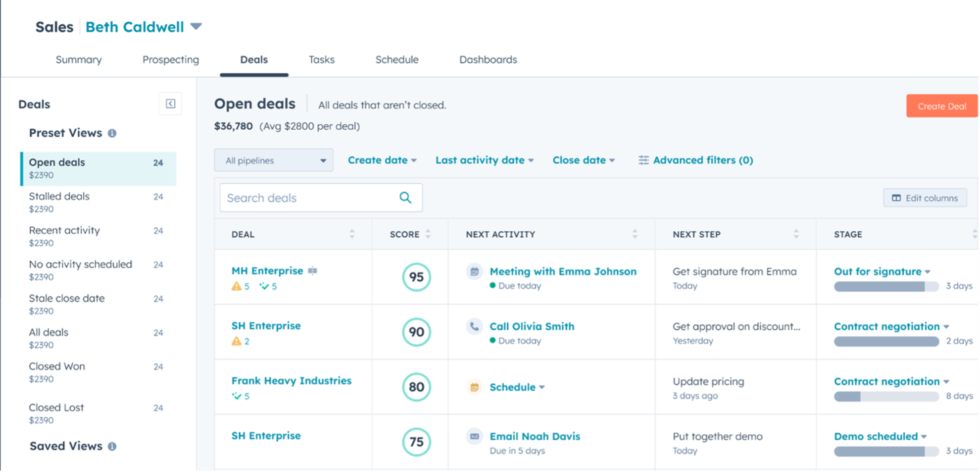
Task: Click the search magnifier icon
Action: point(405,198)
